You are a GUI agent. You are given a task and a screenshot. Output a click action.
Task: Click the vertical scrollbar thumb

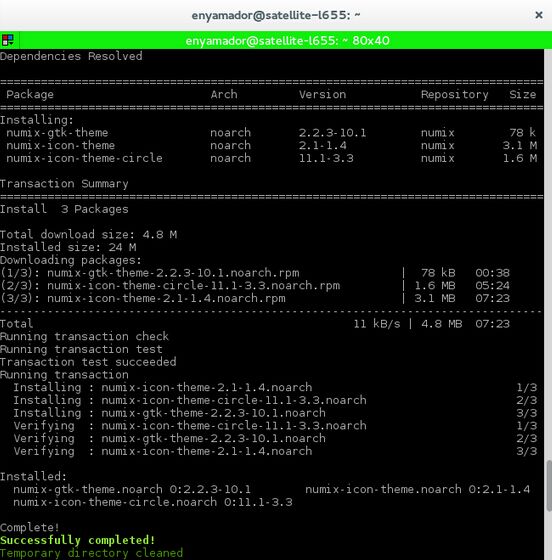pyautogui.click(x=549, y=486)
